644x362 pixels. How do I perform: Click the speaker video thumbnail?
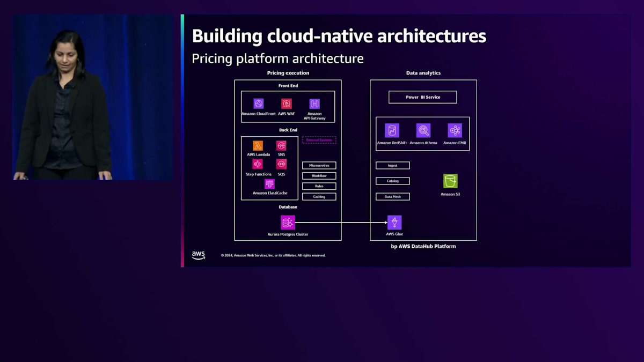pyautogui.click(x=93, y=97)
